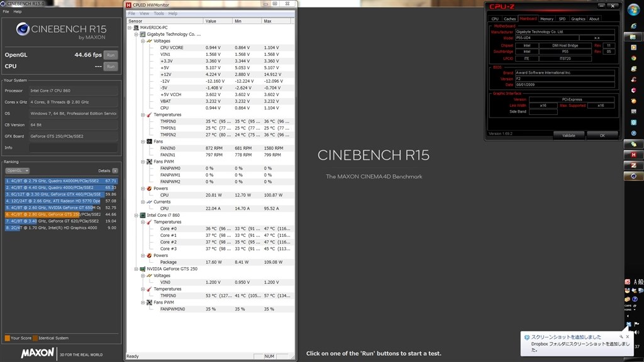Select the Quadro K4000M ranking entry
644x362 pixels.
pos(61,181)
